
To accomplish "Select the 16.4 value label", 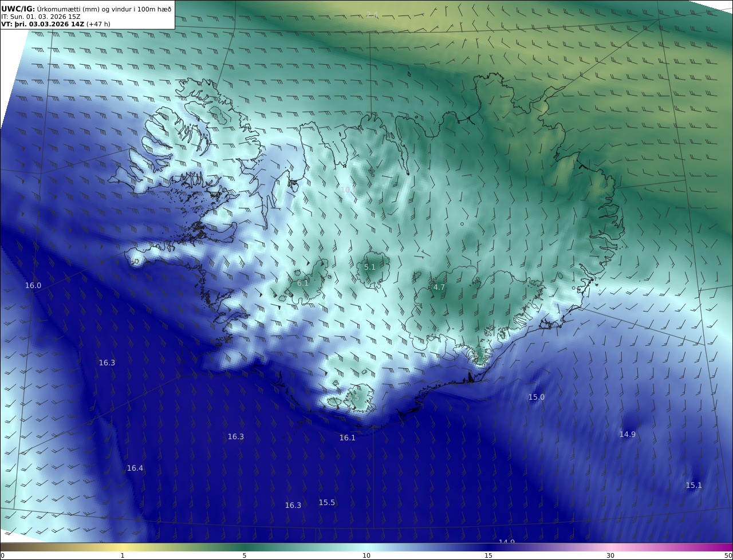I will [x=135, y=468].
